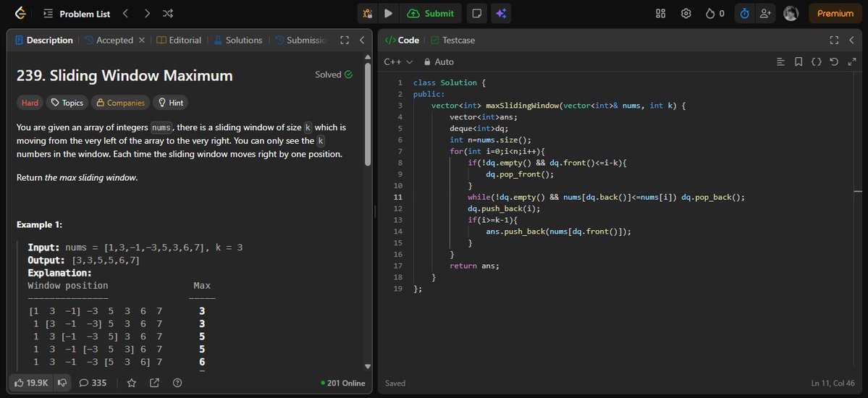The height and width of the screenshot is (398, 868).
Task: Open the layout manager grid icon
Action: 660,13
